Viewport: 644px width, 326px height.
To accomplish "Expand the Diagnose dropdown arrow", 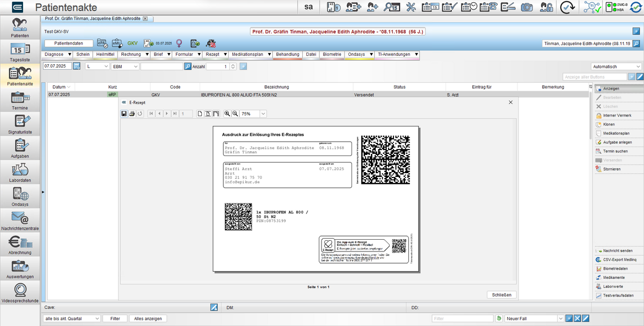I will coord(69,55).
